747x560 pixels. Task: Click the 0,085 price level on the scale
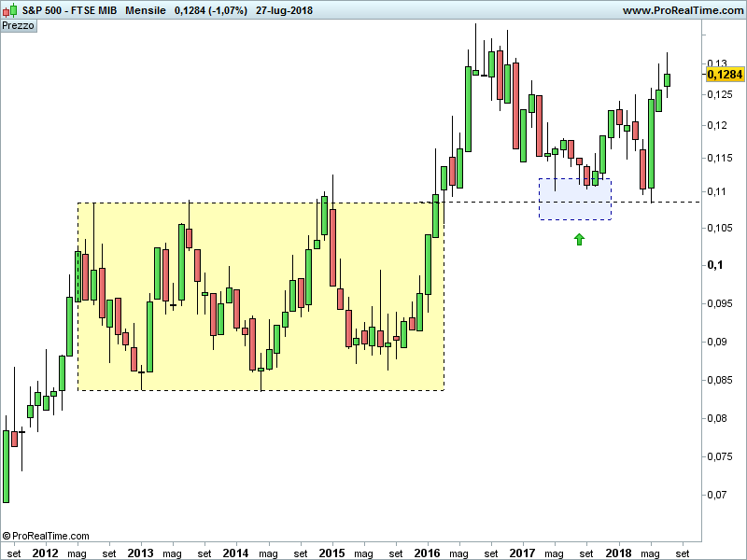tap(720, 380)
